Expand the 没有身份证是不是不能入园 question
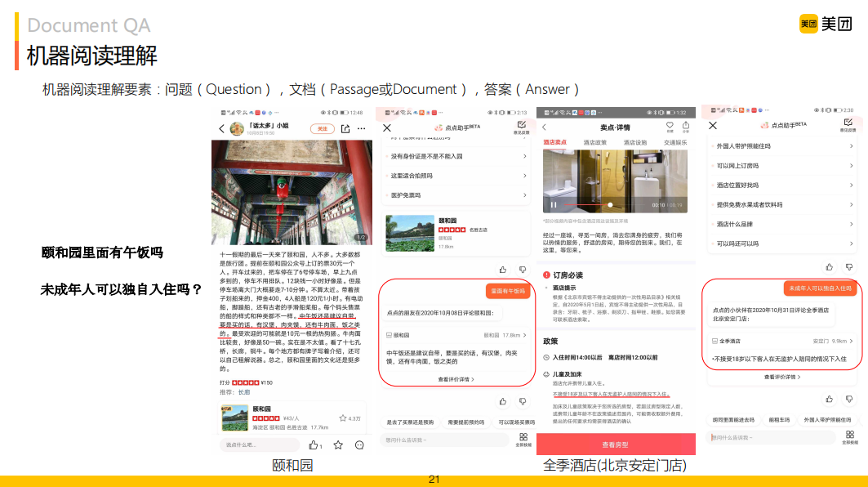Image resolution: width=868 pixels, height=487 pixels. 456,156
